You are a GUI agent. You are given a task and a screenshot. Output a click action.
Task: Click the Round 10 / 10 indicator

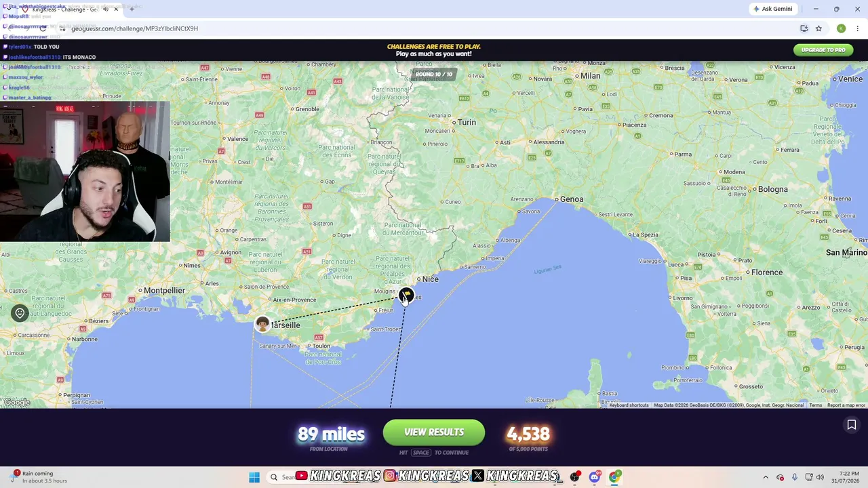(x=434, y=74)
